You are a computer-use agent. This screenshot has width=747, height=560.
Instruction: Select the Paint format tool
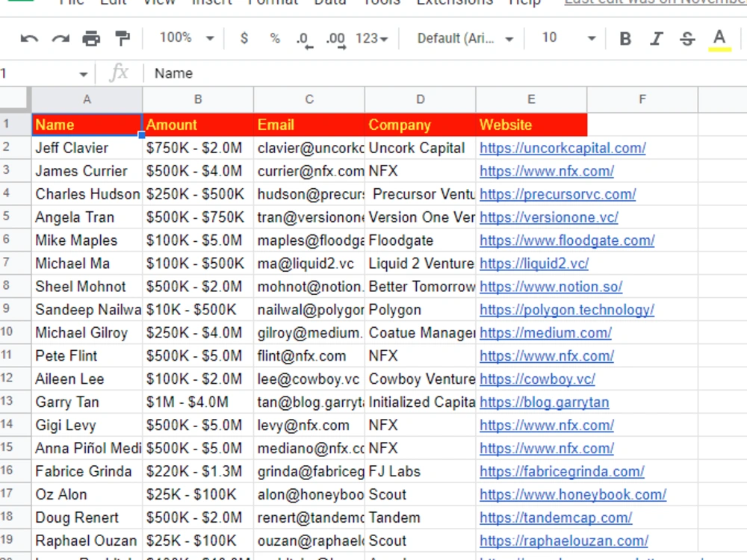click(x=122, y=38)
